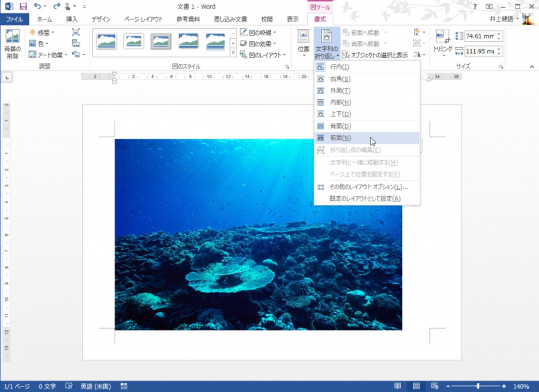Switch to the ページ レイアウト tab
The height and width of the screenshot is (392, 539).
(143, 19)
